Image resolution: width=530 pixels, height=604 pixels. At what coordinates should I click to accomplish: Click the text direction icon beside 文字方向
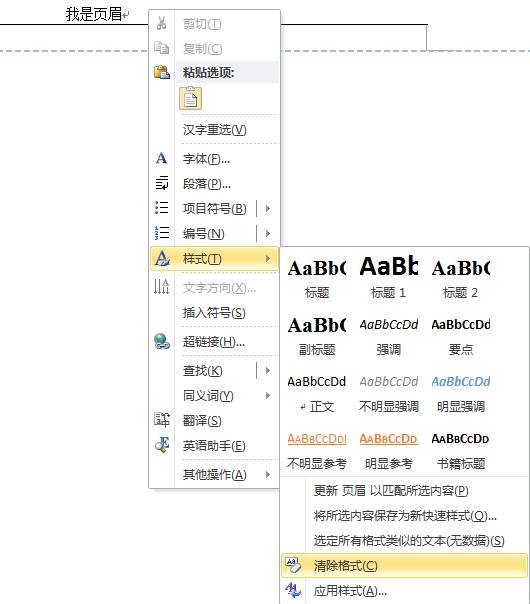pos(161,287)
